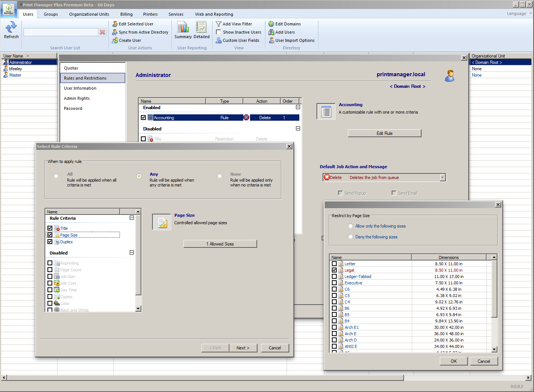
Task: Collapse the Disabled rules group
Action: pos(298,129)
